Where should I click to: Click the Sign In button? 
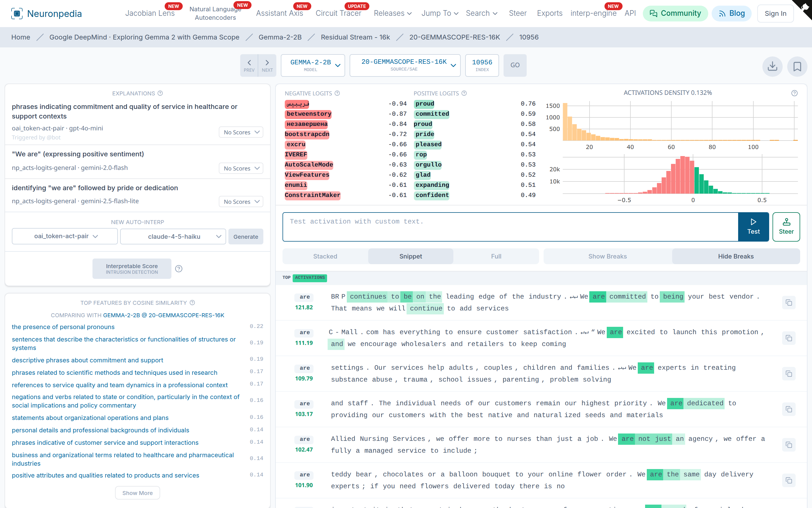tap(775, 14)
